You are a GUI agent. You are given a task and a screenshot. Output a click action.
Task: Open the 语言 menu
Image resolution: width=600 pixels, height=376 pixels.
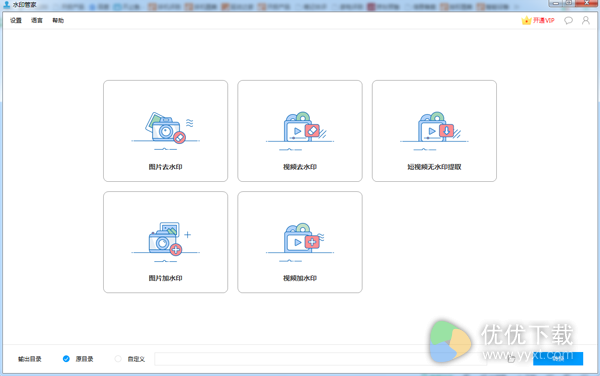click(37, 20)
